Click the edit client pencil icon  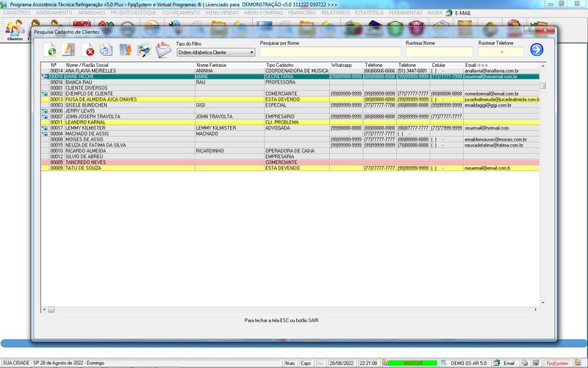[68, 50]
